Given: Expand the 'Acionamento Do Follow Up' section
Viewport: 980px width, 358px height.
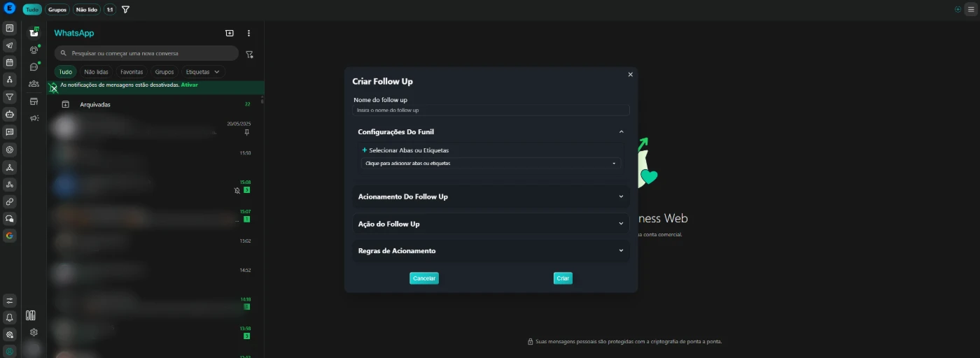Looking at the screenshot, I should (490, 196).
